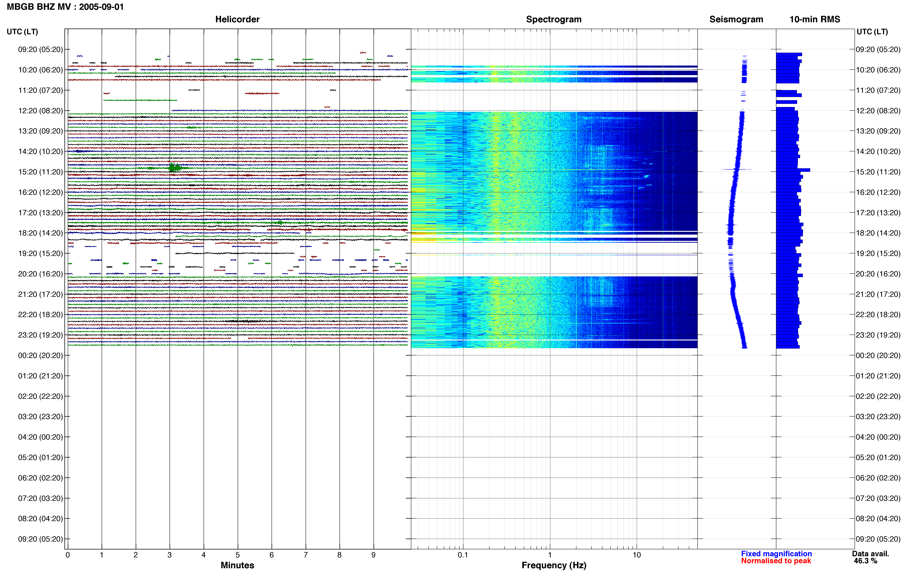Select left time label 22:20 (18:20)

(41, 314)
